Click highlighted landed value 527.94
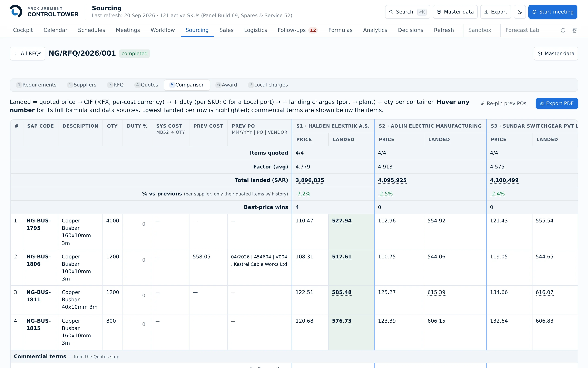The width and height of the screenshot is (588, 368). point(342,221)
